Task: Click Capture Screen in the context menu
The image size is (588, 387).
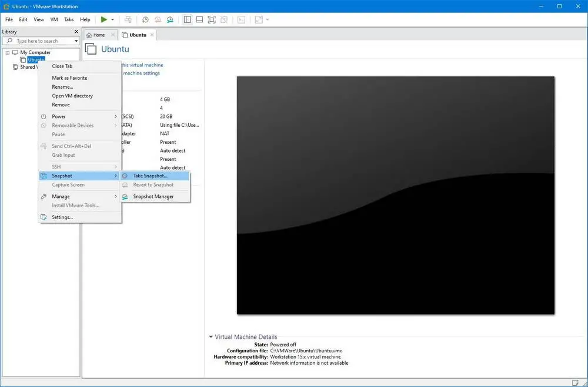Action: point(80,185)
